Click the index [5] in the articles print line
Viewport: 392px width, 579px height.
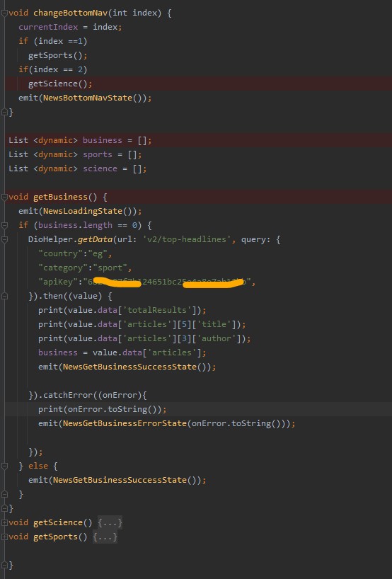tap(184, 324)
